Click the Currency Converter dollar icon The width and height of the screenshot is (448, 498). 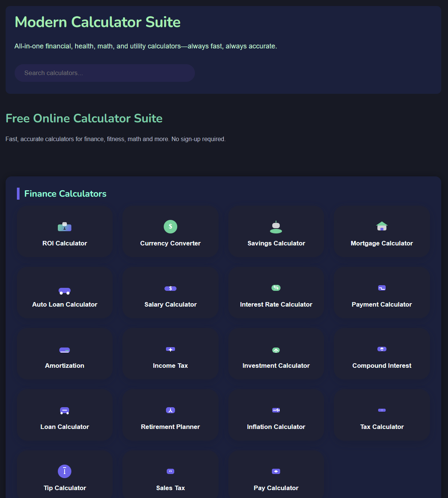(170, 226)
